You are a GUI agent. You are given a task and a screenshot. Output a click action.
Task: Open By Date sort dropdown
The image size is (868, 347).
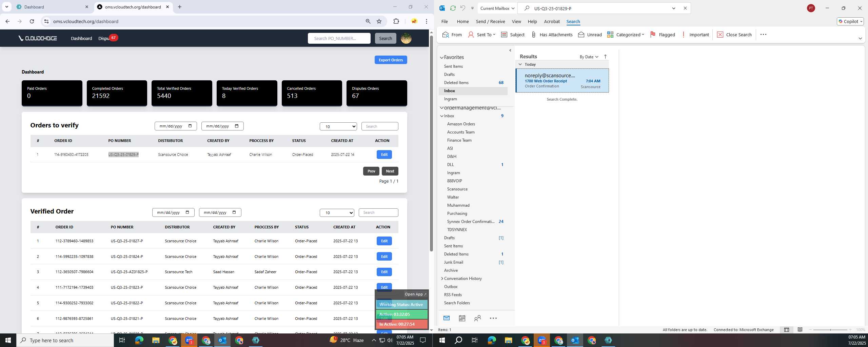click(x=589, y=57)
